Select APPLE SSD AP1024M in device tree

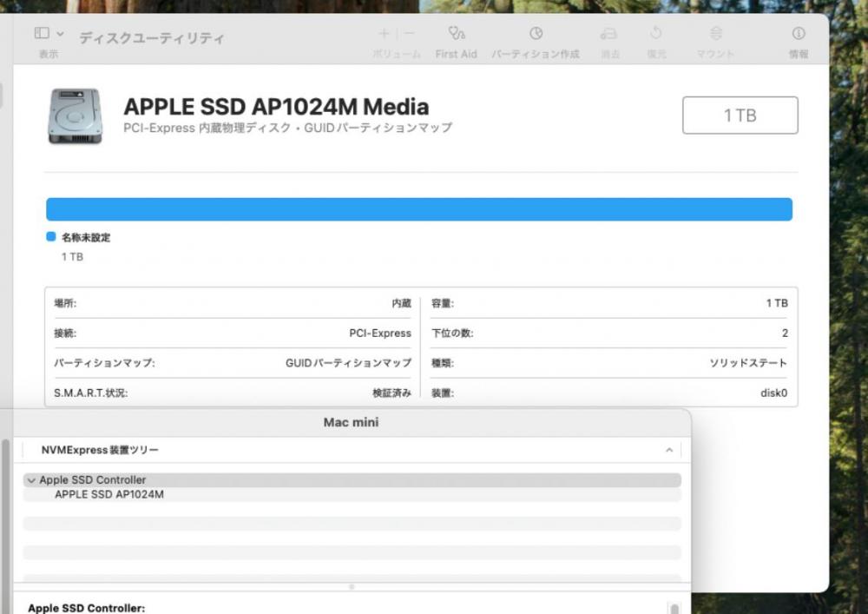(109, 494)
